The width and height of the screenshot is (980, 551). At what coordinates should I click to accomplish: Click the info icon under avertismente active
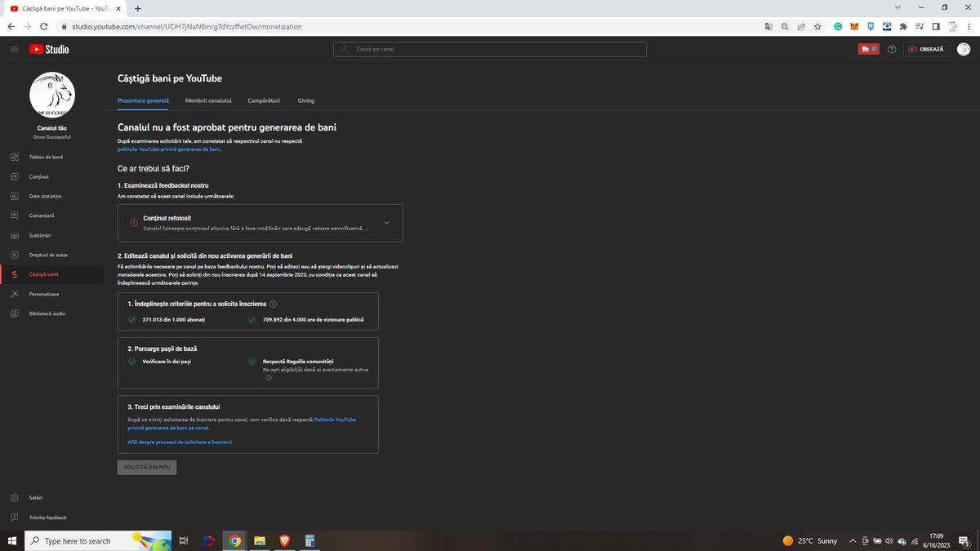coord(268,378)
